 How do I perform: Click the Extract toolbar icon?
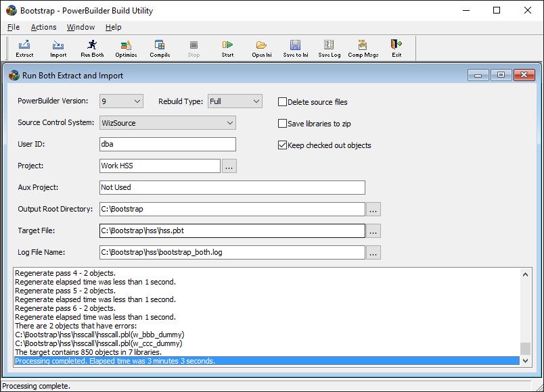(24, 49)
